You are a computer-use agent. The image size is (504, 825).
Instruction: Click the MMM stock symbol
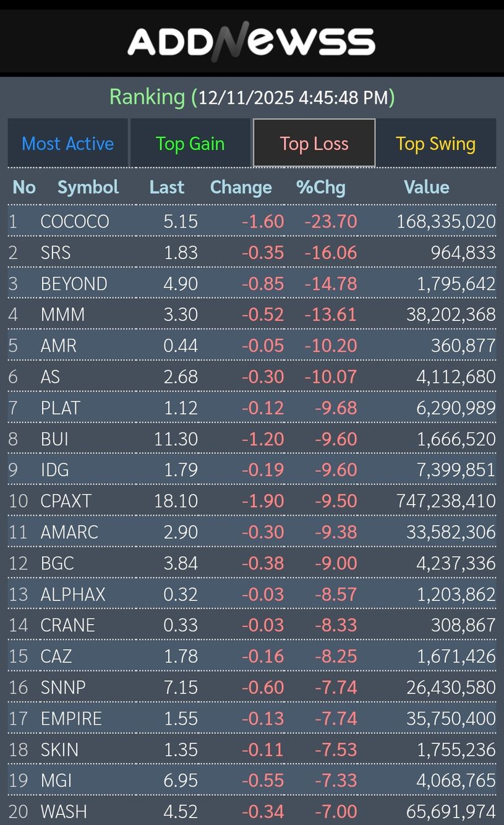pos(62,315)
